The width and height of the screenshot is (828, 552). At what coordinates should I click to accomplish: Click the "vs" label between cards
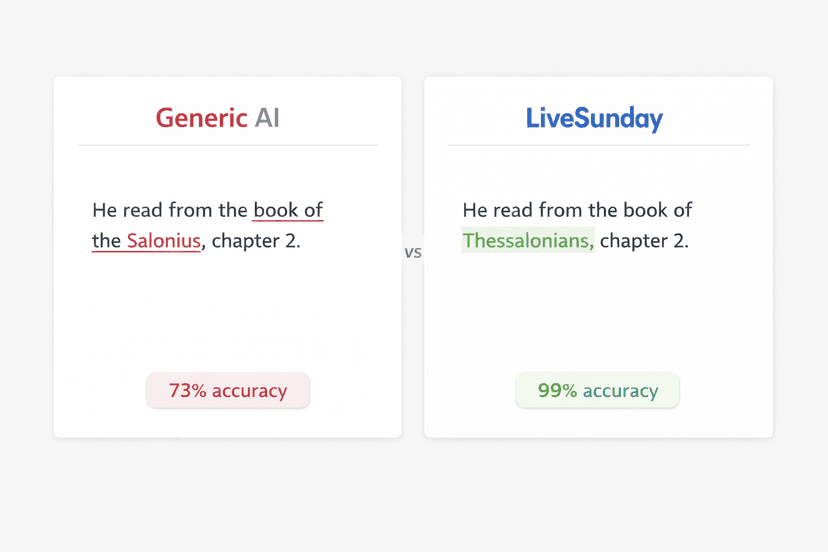pyautogui.click(x=413, y=253)
